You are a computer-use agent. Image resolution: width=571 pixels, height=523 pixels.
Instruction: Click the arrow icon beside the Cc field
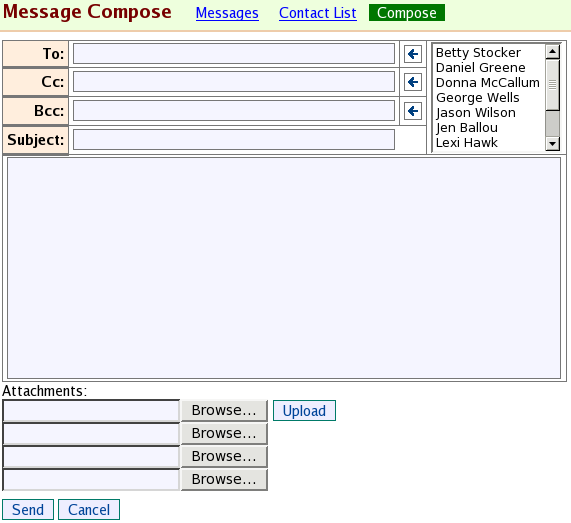point(413,82)
